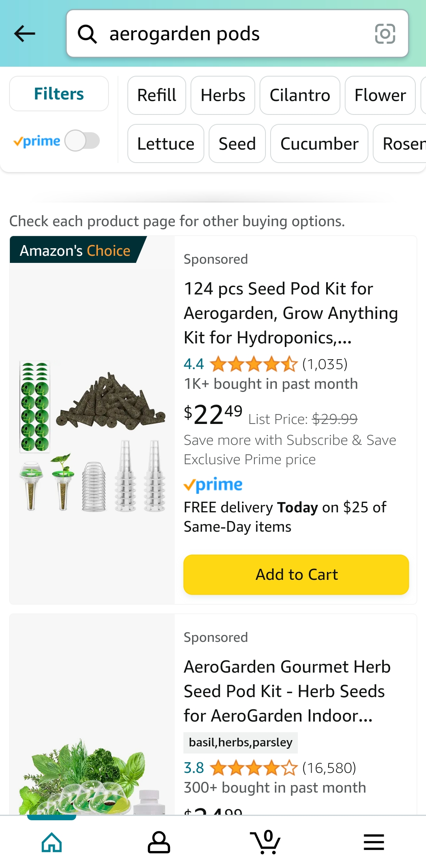Apply the Lettuce filter chip

pos(166,144)
